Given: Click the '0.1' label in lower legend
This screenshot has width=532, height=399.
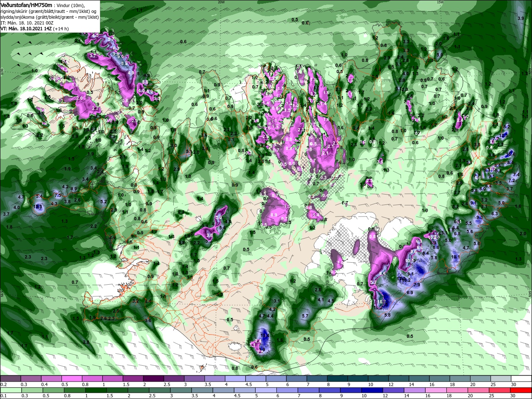Looking at the screenshot, I should [x=3, y=395].
